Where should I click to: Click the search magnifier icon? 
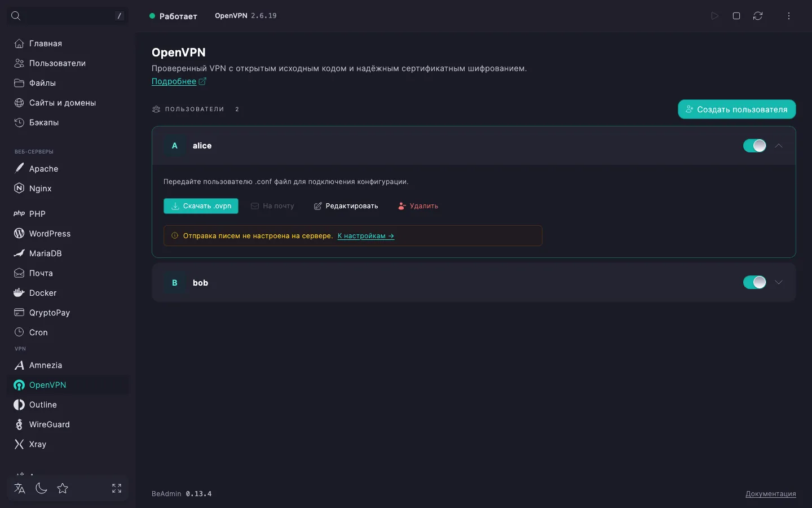point(16,16)
